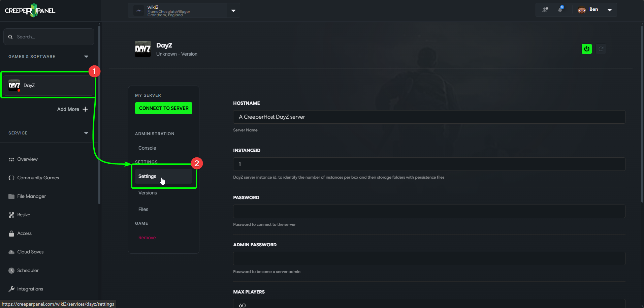This screenshot has width=644, height=308.
Task: Open the Scheduler sidebar item
Action: 28,271
